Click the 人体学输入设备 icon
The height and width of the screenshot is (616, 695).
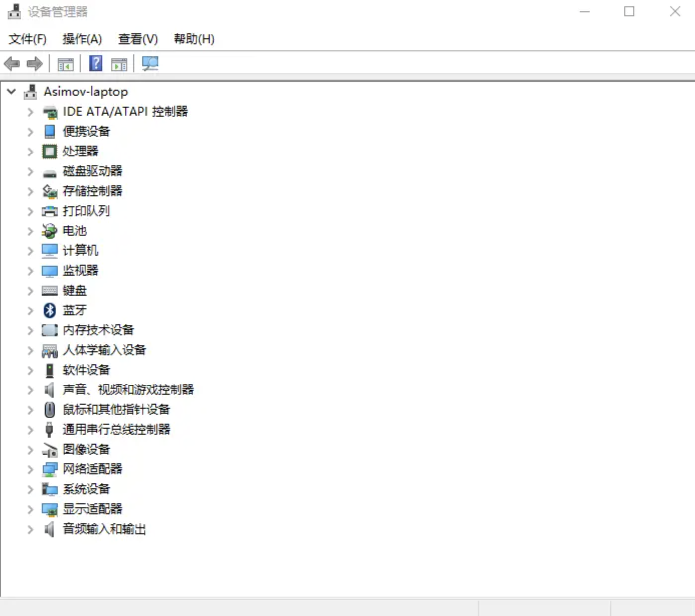(x=50, y=351)
